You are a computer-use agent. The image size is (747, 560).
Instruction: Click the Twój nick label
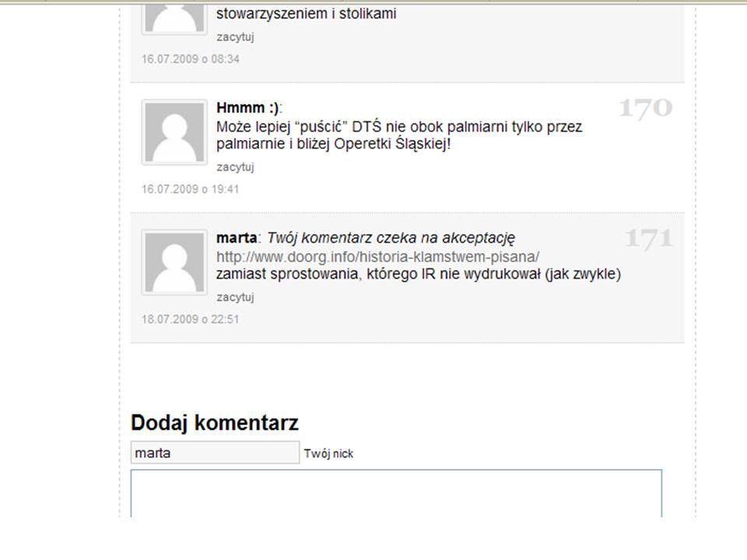click(328, 453)
